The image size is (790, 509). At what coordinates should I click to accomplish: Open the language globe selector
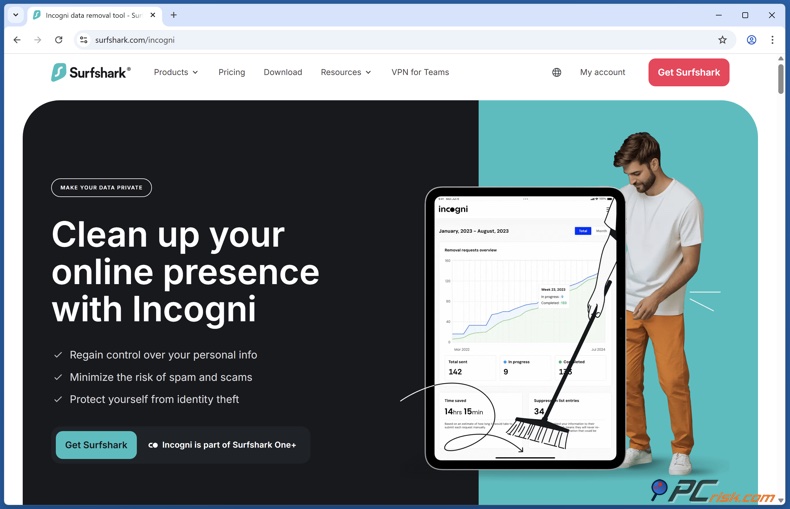point(557,72)
